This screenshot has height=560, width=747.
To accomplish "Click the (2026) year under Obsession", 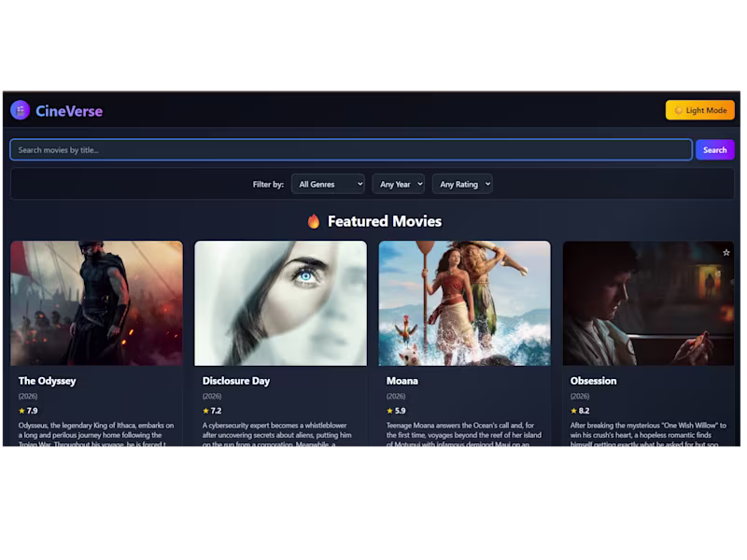I will click(x=580, y=396).
